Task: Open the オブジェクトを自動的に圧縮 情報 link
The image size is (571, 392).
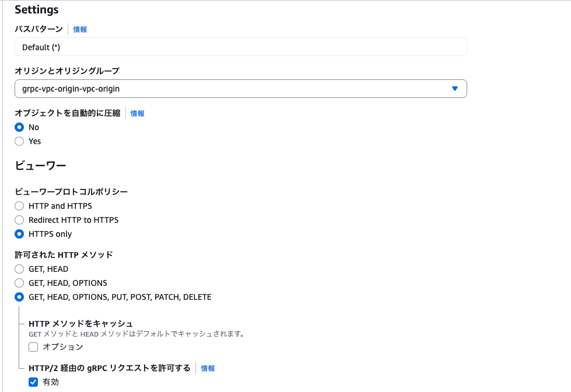Action: pos(136,113)
